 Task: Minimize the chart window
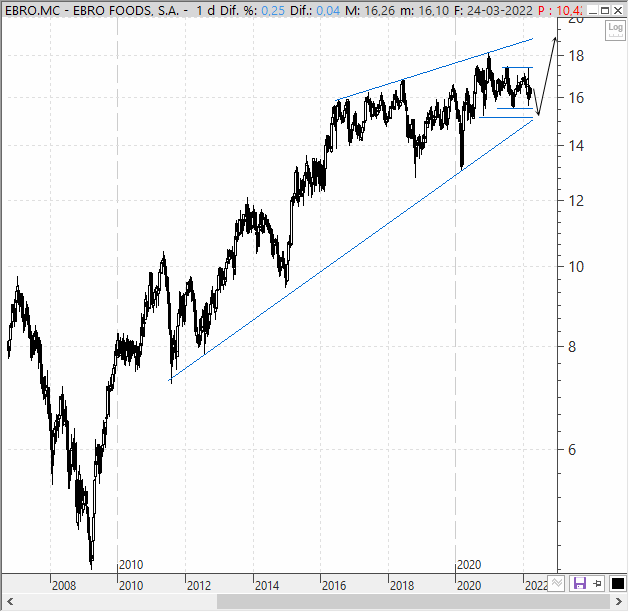point(592,11)
